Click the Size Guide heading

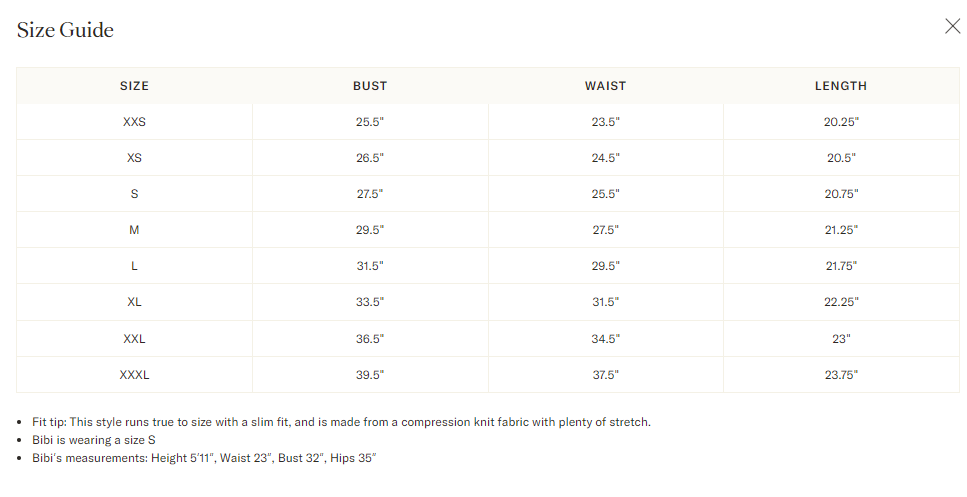tap(65, 30)
